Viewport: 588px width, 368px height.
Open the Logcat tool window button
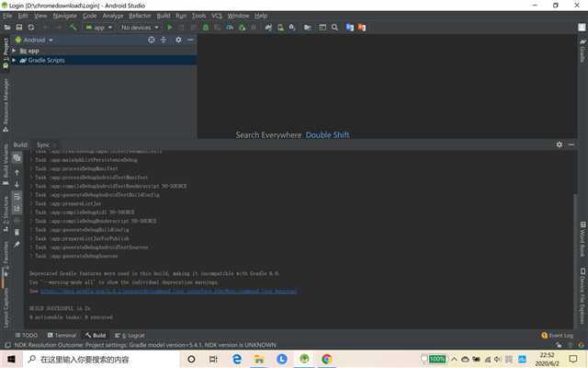pyautogui.click(x=130, y=335)
